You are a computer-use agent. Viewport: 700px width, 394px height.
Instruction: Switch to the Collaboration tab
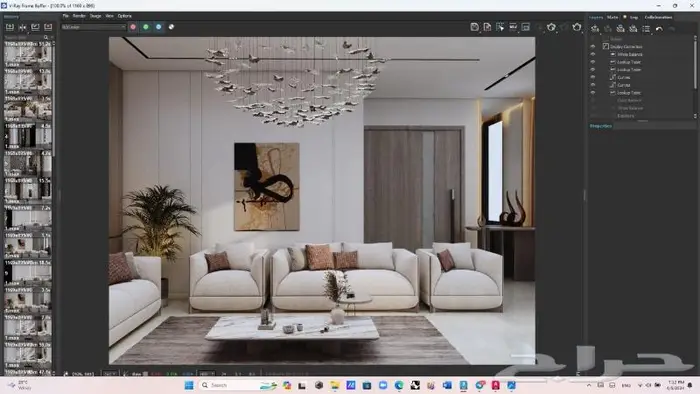pos(658,17)
